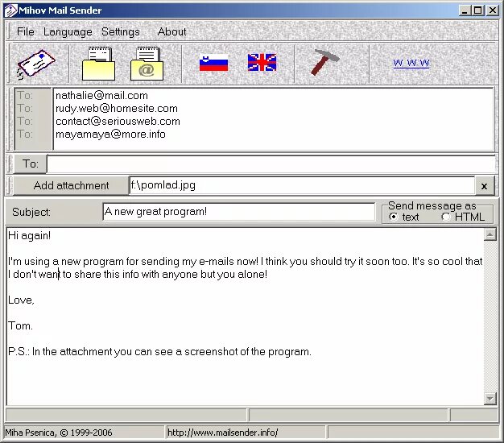Image resolution: width=504 pixels, height=443 pixels.
Task: Select recipient mayamaya@more.info
Action: (110, 134)
